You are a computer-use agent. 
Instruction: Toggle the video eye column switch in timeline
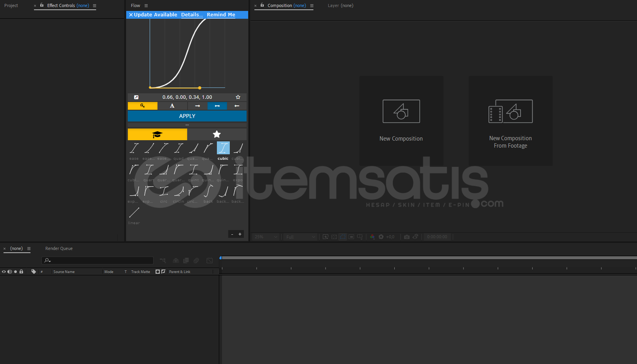4,271
